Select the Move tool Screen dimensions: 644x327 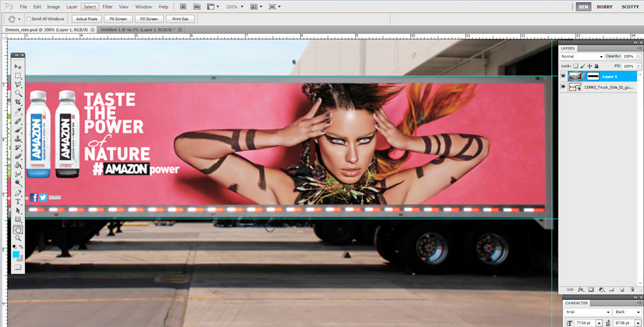18,66
